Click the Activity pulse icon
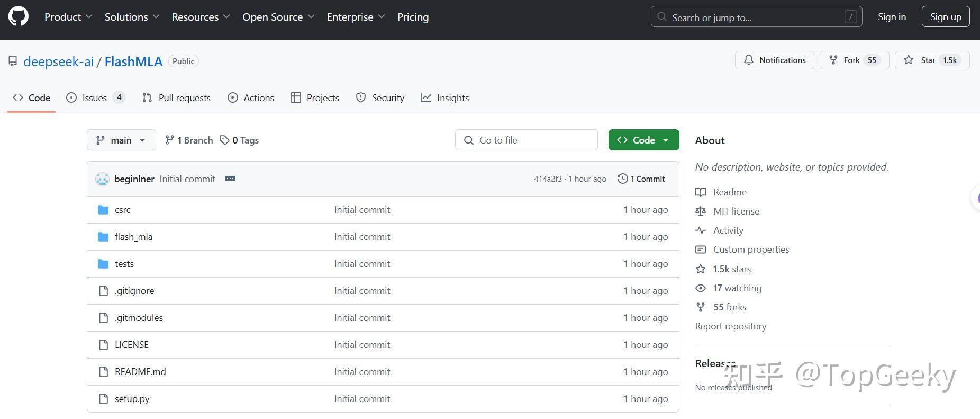This screenshot has height=419, width=980. pyautogui.click(x=701, y=230)
